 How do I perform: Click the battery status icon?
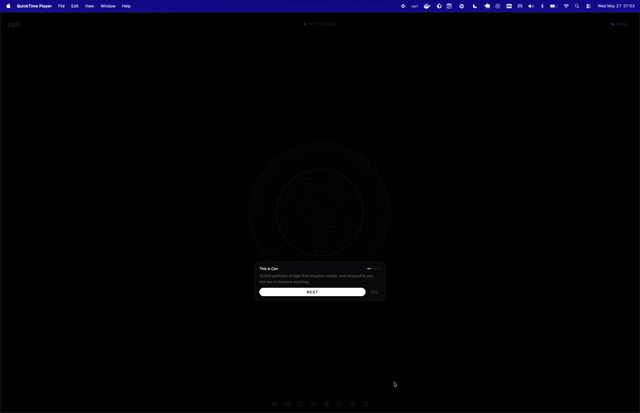pyautogui.click(x=553, y=6)
